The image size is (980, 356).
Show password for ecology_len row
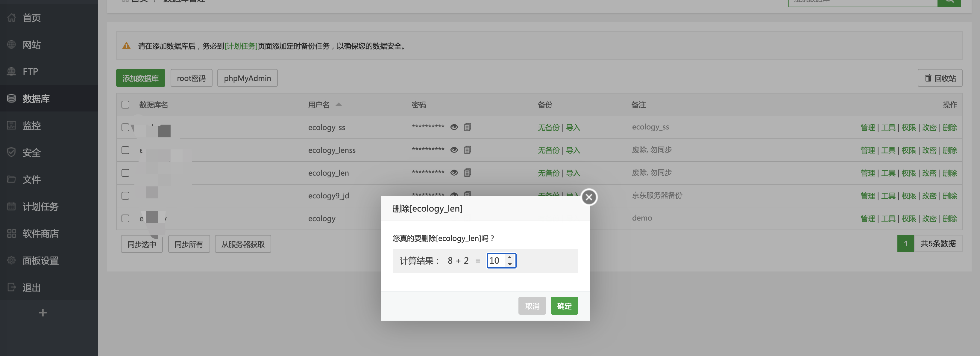click(x=454, y=173)
